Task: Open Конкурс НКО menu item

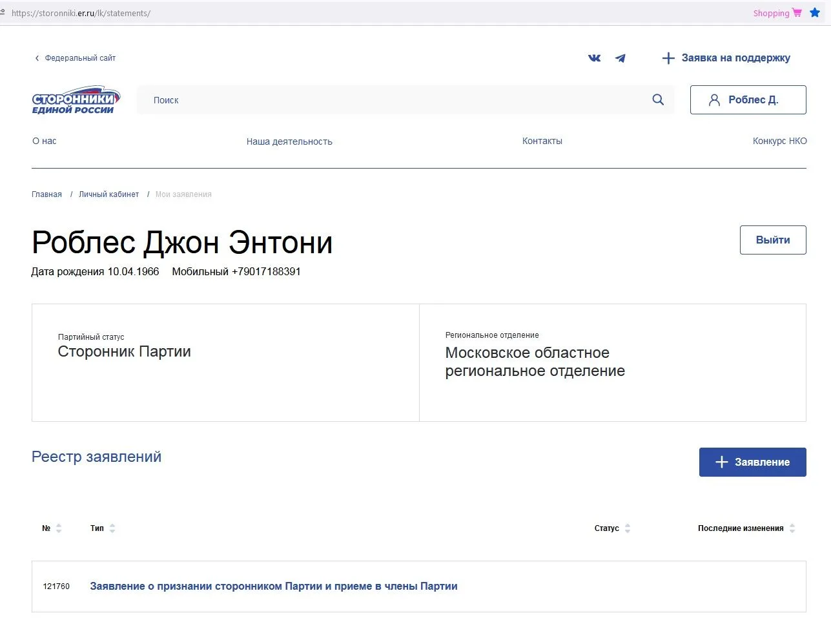Action: tap(779, 141)
